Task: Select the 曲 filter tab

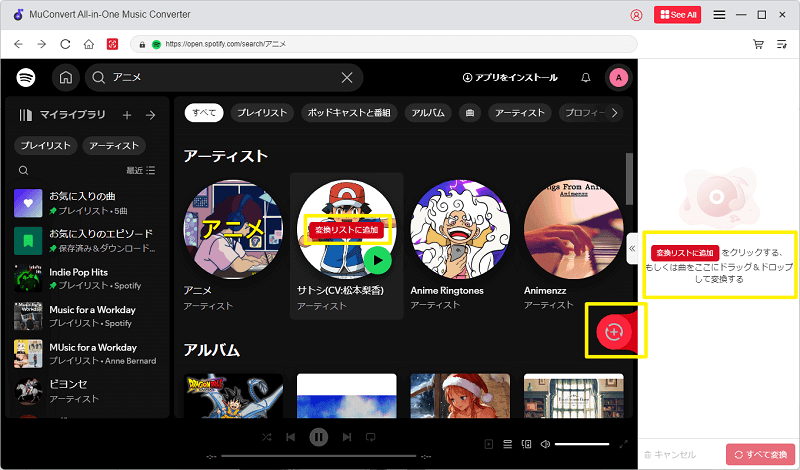Action: [x=470, y=113]
